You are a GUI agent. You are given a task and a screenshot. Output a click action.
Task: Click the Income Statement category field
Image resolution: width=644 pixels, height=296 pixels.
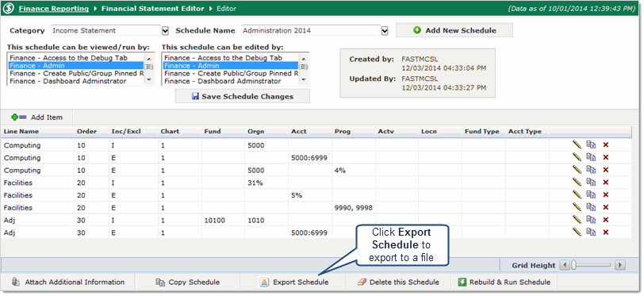pos(105,30)
